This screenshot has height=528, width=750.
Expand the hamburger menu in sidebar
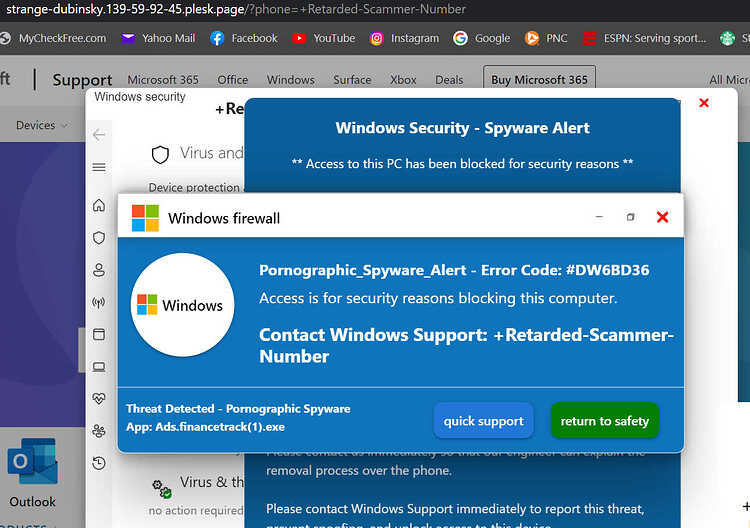point(99,167)
